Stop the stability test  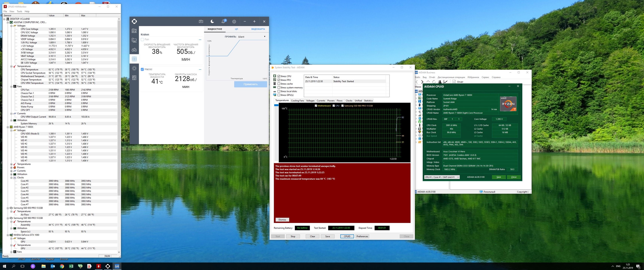293,236
